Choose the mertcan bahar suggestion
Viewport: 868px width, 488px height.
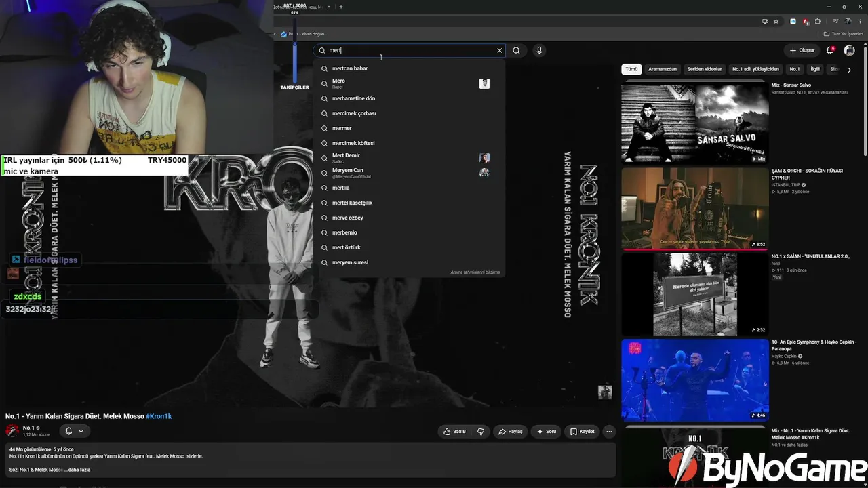(410, 68)
